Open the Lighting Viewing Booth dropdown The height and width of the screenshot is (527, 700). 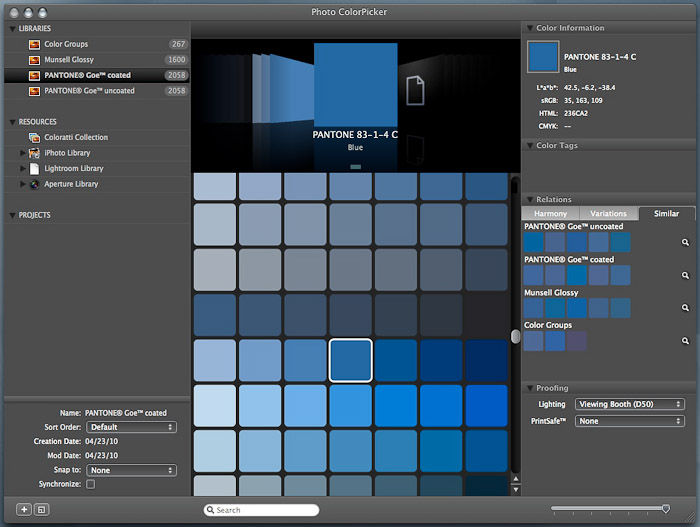pyautogui.click(x=630, y=404)
